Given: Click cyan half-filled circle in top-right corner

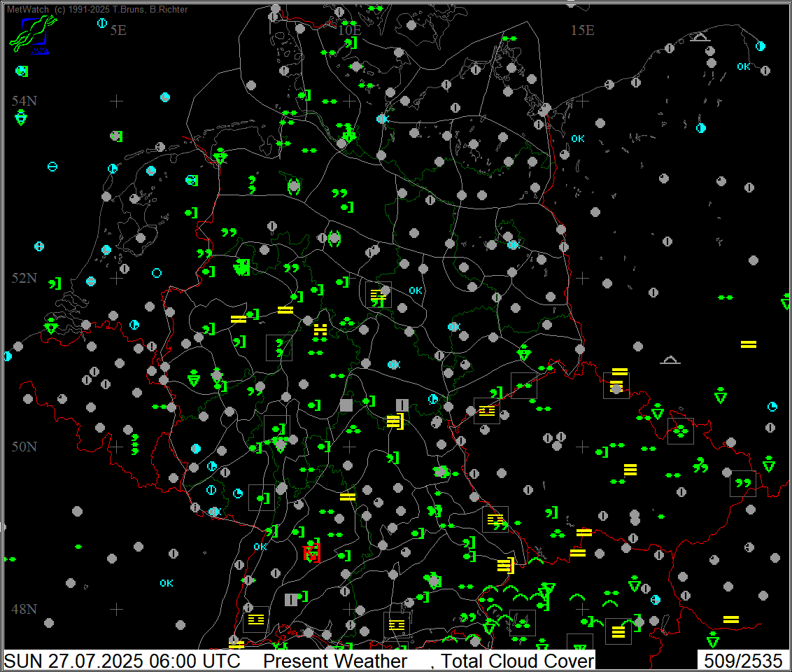Looking at the screenshot, I should coord(761,46).
